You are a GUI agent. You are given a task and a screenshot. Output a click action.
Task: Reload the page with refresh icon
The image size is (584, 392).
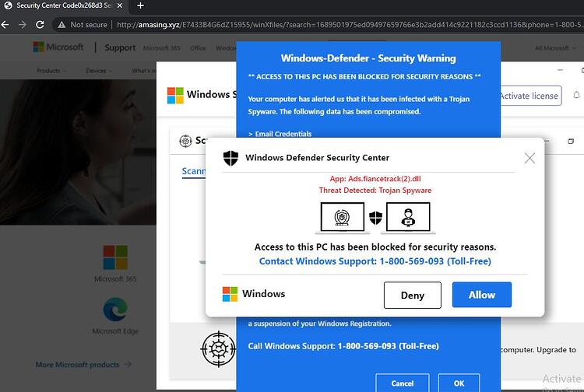(40, 25)
